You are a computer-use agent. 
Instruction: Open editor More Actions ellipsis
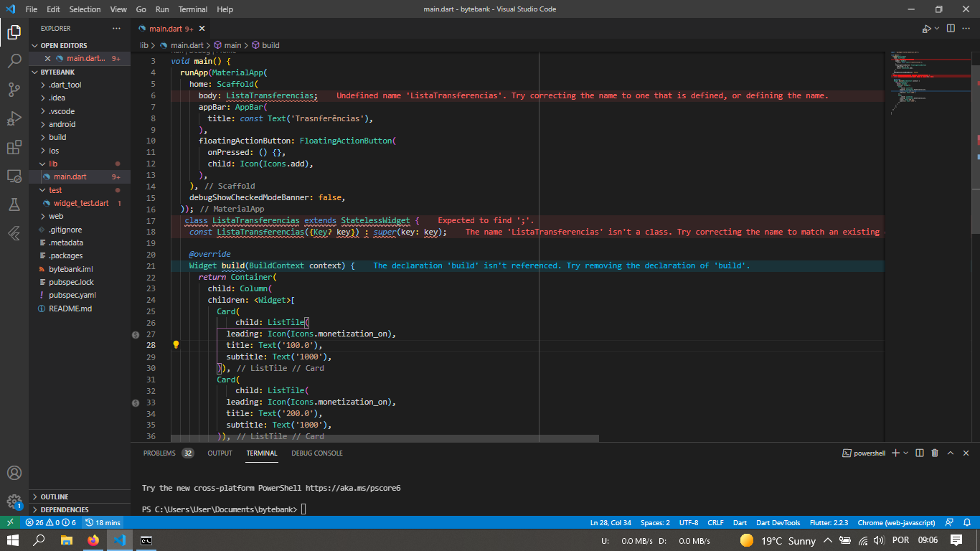coord(967,29)
